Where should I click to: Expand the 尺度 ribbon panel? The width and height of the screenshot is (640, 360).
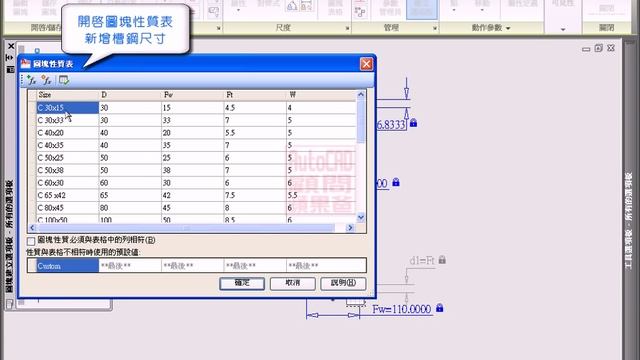coord(347,28)
